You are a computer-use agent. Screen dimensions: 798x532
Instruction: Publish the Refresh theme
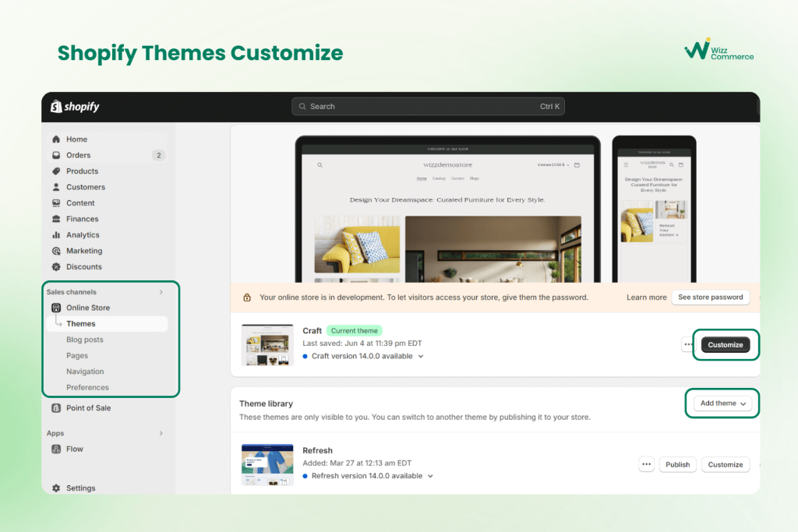click(x=677, y=464)
